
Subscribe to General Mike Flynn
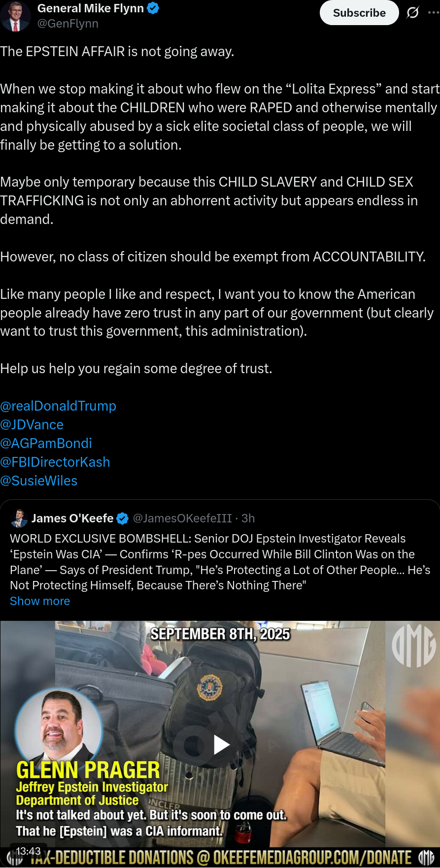[359, 13]
